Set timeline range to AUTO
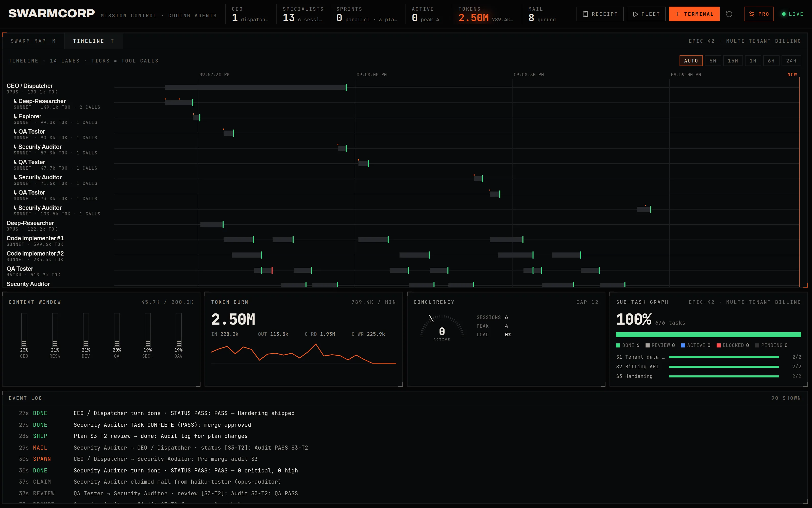This screenshot has height=508, width=812. [x=691, y=61]
